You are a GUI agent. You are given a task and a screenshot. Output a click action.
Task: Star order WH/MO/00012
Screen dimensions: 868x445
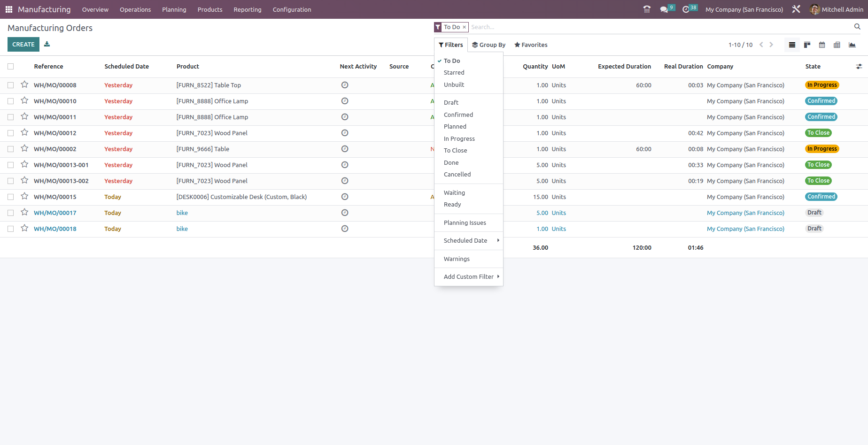coord(24,132)
